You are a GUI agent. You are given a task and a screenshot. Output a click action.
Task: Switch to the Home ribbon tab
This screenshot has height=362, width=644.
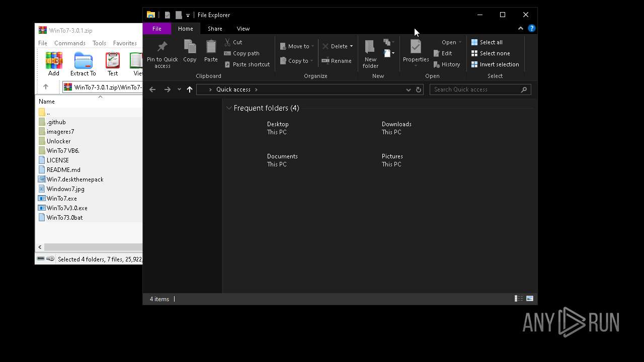click(x=186, y=29)
